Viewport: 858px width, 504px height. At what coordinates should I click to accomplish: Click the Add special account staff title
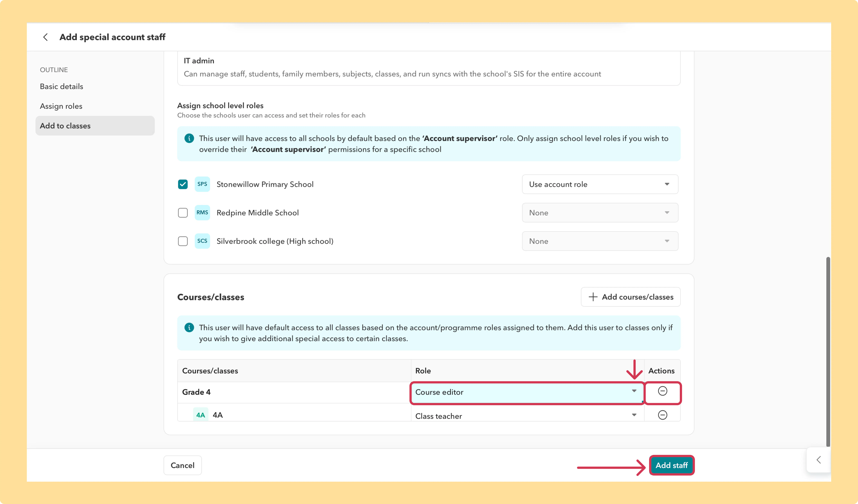click(112, 37)
